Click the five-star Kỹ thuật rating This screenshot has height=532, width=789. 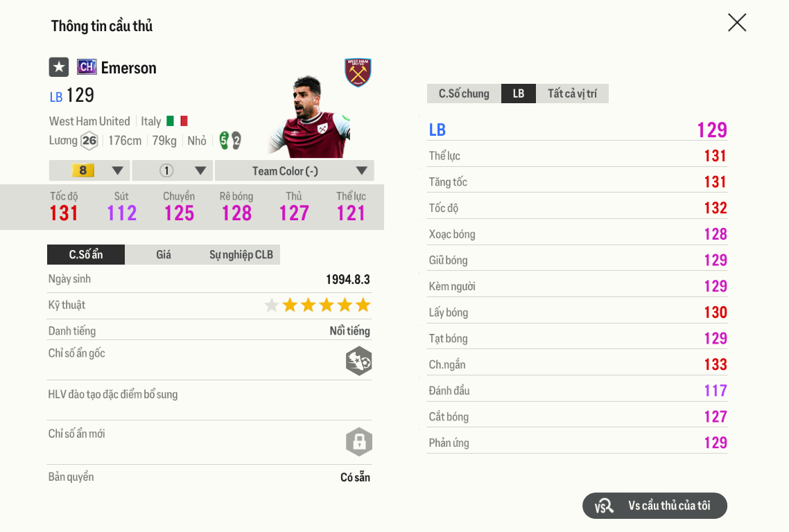pos(318,305)
